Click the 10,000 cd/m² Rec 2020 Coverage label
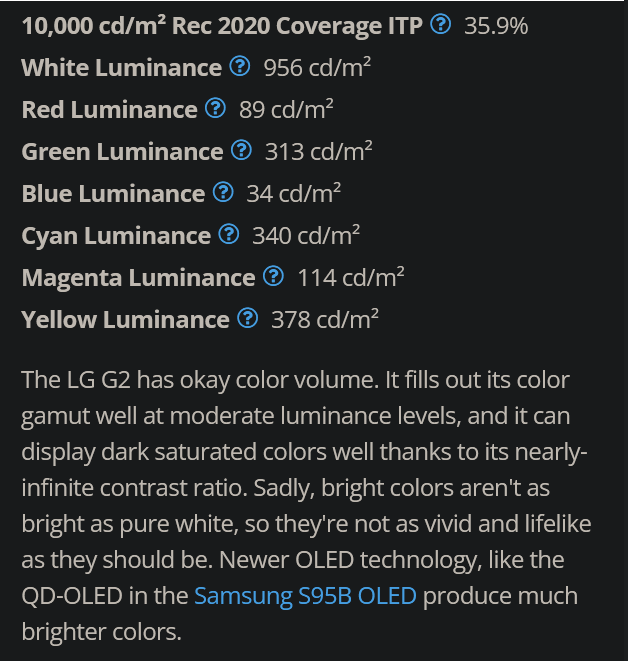 tap(222, 25)
